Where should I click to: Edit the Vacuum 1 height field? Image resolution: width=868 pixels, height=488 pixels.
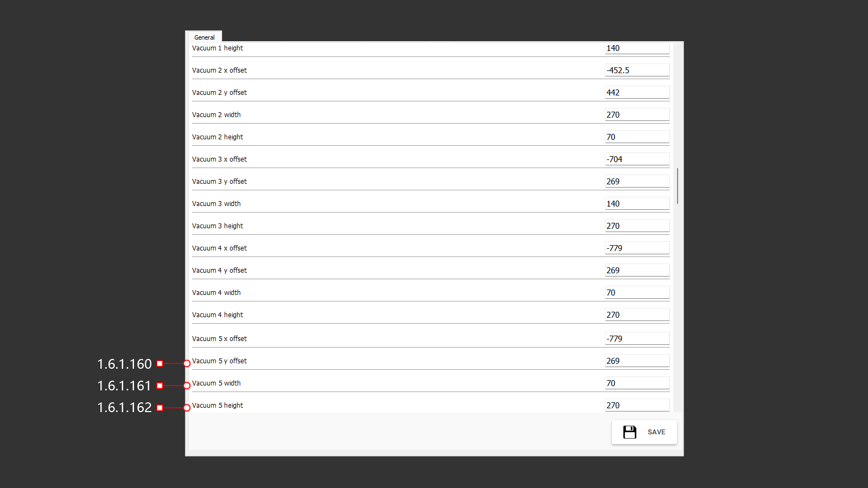(636, 48)
